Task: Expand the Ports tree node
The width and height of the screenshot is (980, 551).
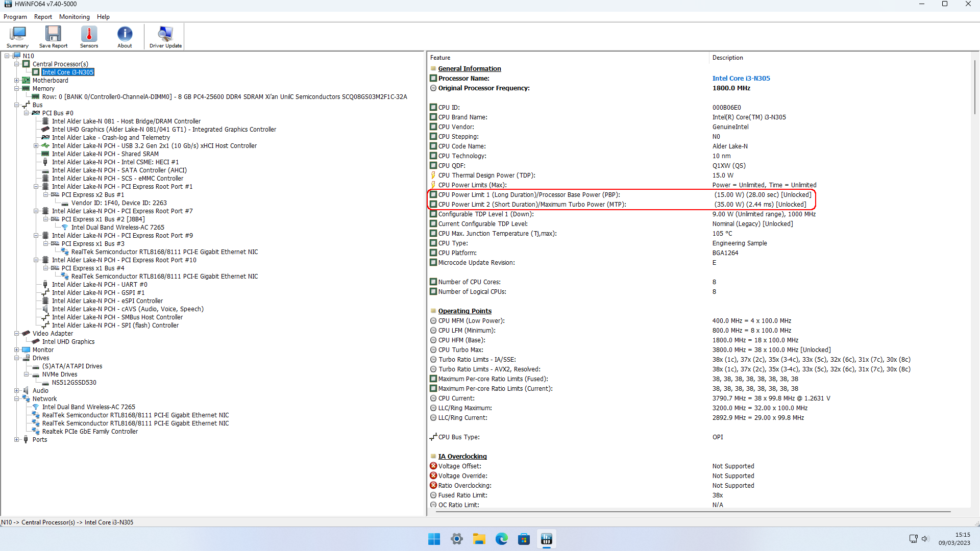Action: (x=17, y=440)
